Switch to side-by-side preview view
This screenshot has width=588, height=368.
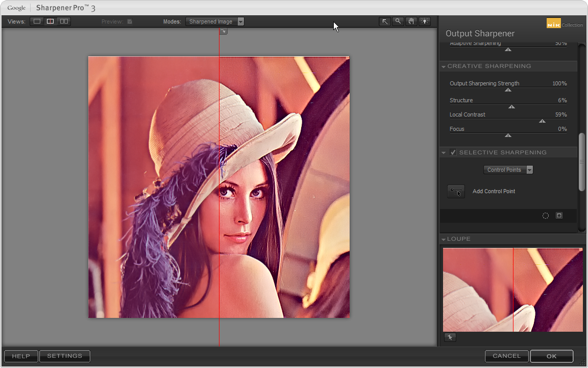[x=64, y=21]
